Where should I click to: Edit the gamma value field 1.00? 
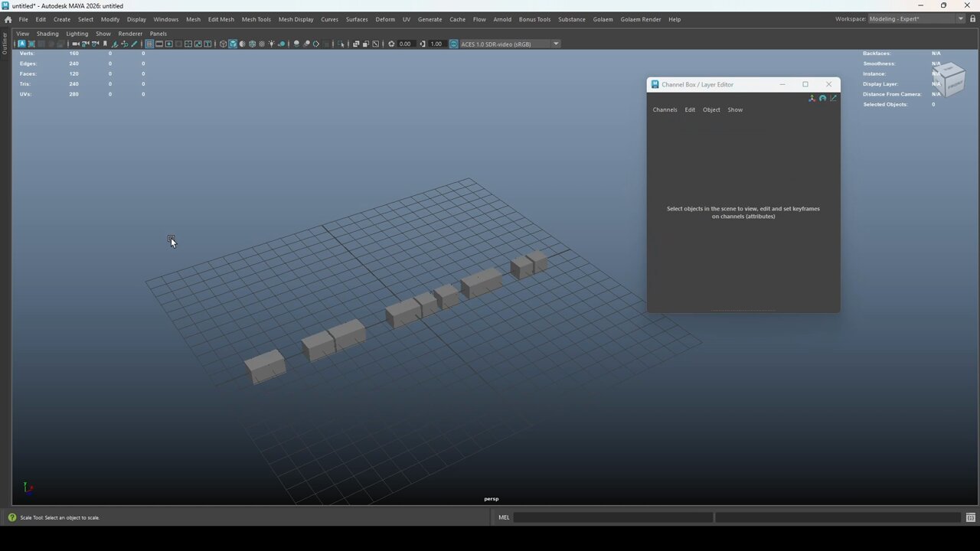point(438,44)
